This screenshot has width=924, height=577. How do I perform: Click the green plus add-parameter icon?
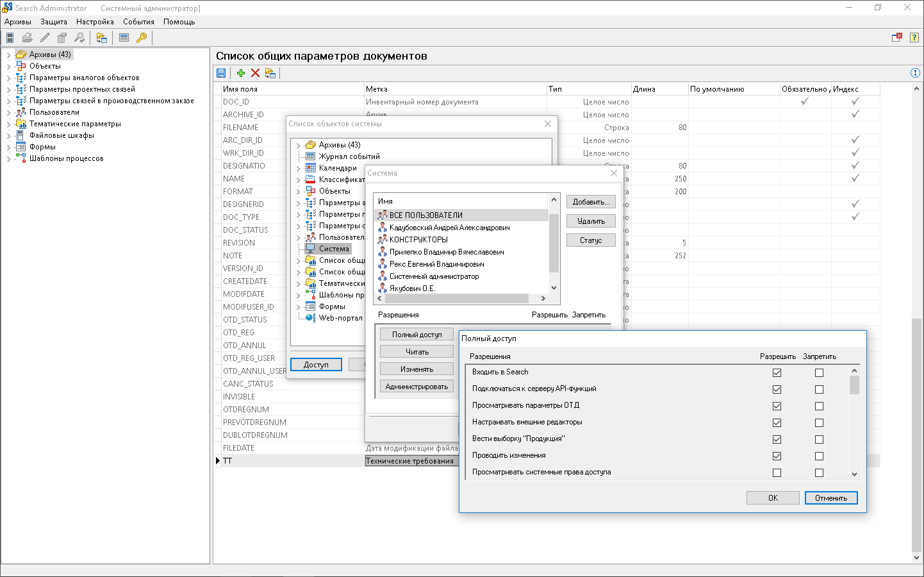241,73
